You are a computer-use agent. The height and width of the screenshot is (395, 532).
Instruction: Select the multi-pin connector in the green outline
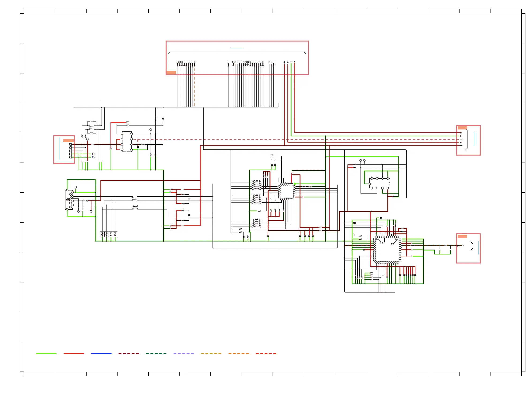69,200
